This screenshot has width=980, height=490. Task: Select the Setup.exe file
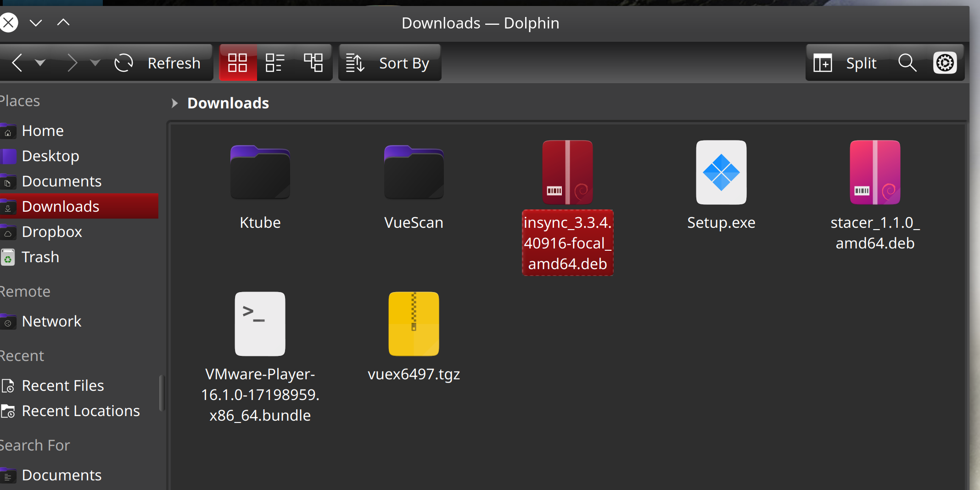[x=721, y=173]
